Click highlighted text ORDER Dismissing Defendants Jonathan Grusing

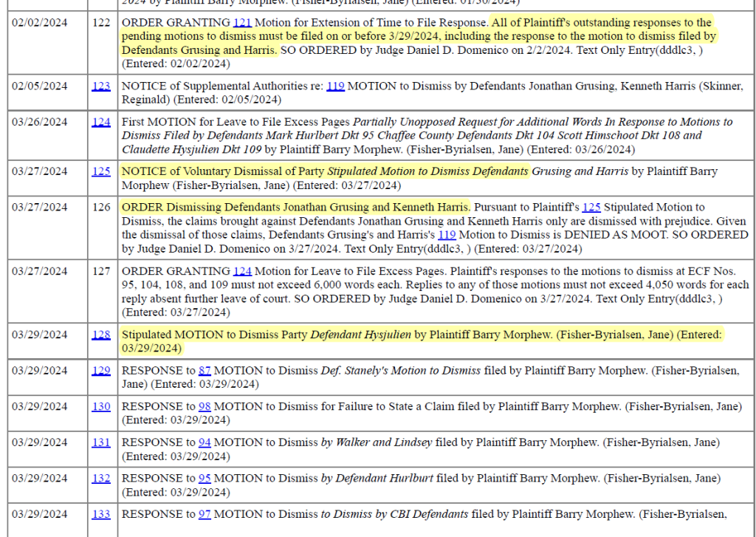point(295,207)
